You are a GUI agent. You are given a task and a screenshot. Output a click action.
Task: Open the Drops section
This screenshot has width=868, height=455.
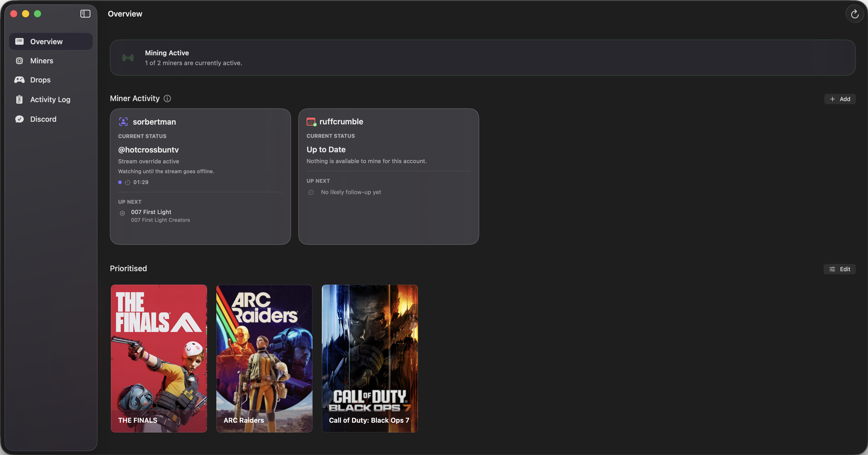(51, 80)
